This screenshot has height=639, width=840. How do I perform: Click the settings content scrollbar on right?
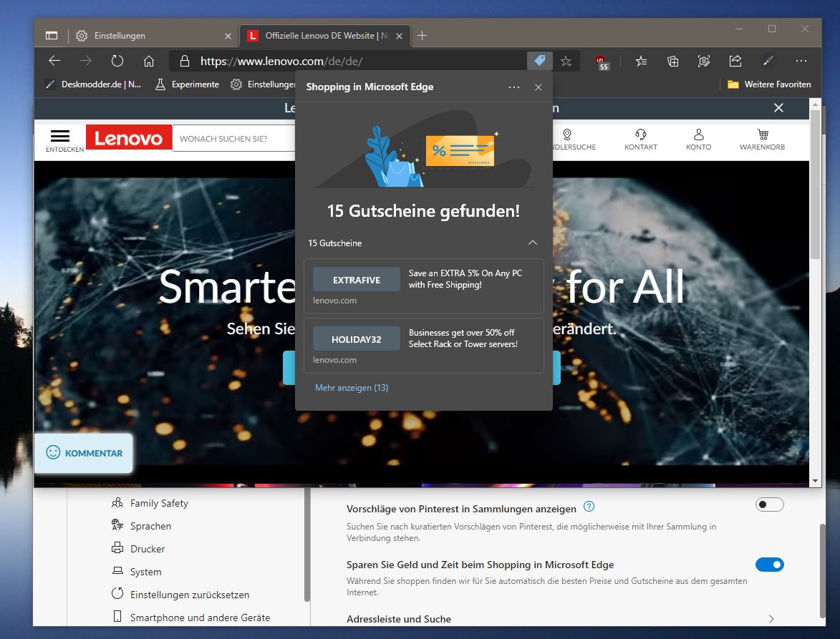pyautogui.click(x=822, y=570)
